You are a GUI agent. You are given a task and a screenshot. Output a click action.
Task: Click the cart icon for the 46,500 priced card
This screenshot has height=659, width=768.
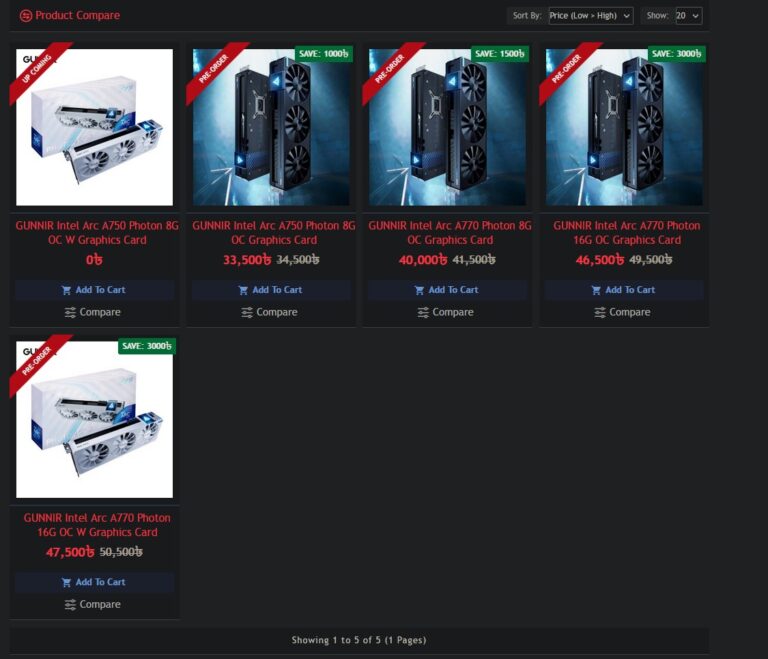pyautogui.click(x=596, y=290)
